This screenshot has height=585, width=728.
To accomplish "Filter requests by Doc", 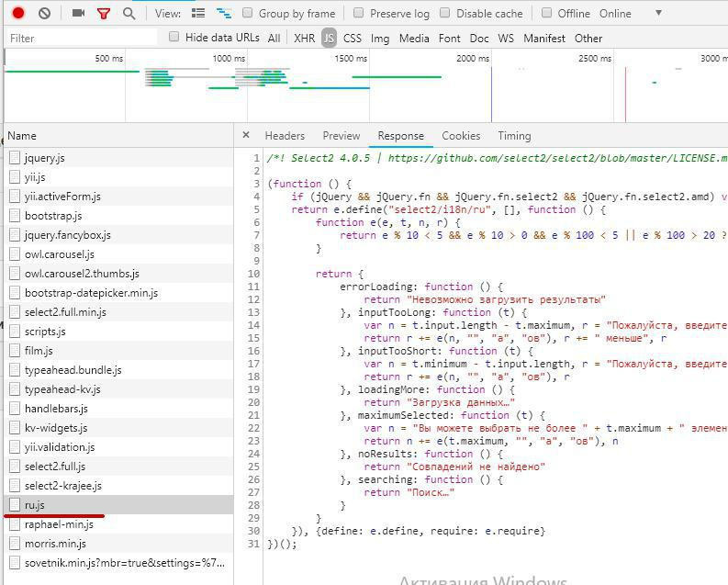I will pos(479,38).
